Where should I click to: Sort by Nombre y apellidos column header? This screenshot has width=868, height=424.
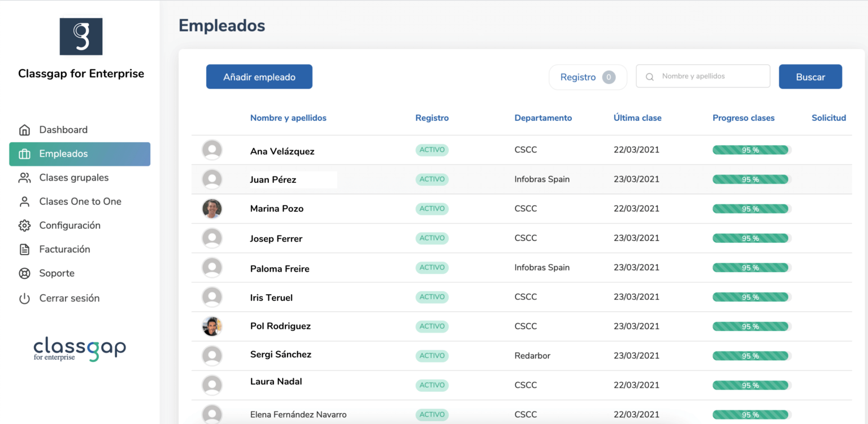(x=288, y=118)
